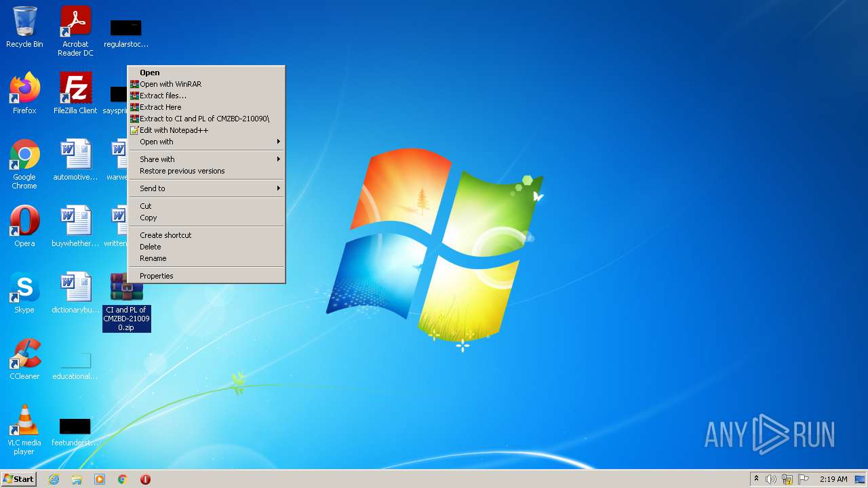Select the automotive... Word document
The image size is (868, 488).
point(75,160)
